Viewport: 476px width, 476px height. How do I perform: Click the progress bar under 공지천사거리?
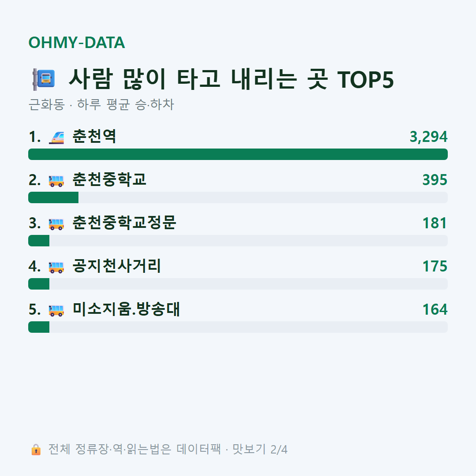238,284
